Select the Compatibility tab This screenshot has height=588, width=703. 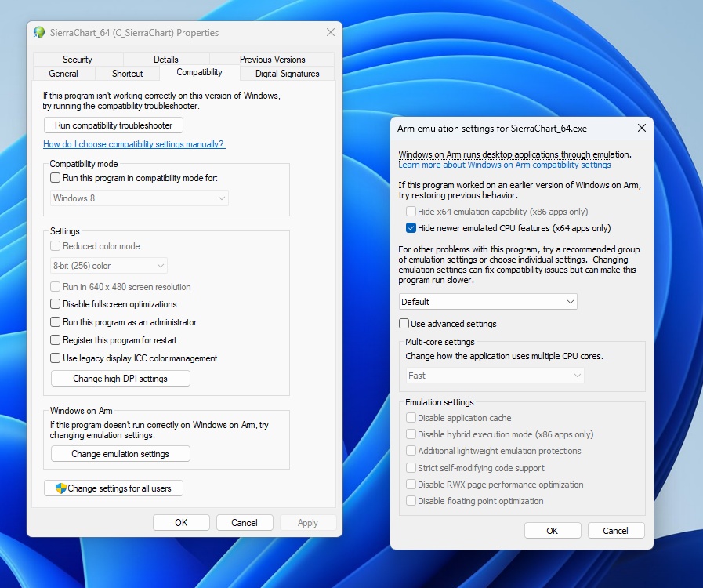coord(200,72)
